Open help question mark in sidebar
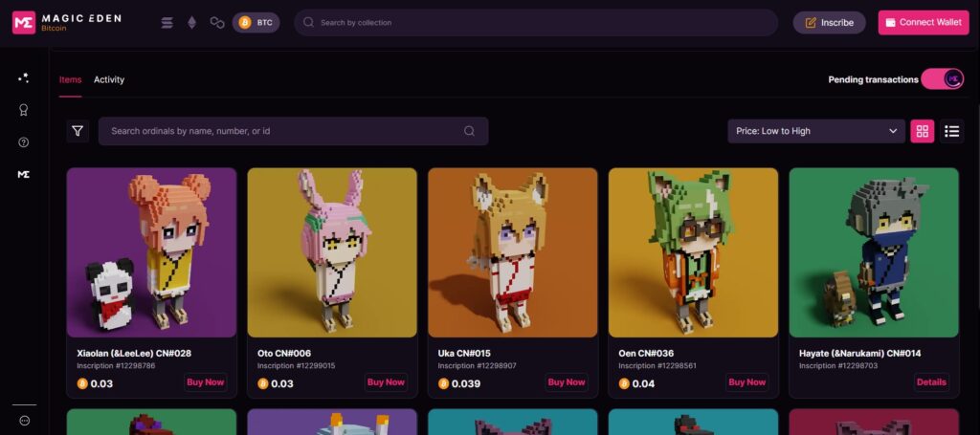This screenshot has height=435, width=980. (x=24, y=142)
